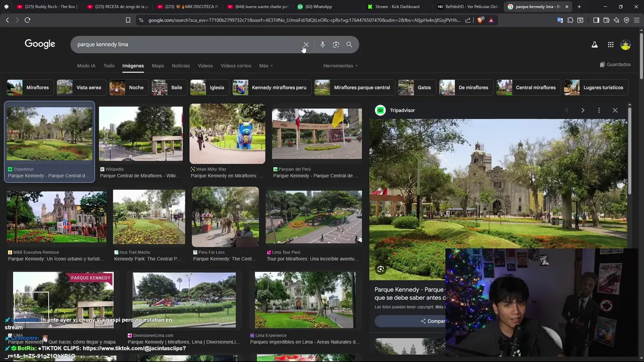Close the Tripadvisor image preview panel
The image size is (644, 362).
[x=615, y=110]
